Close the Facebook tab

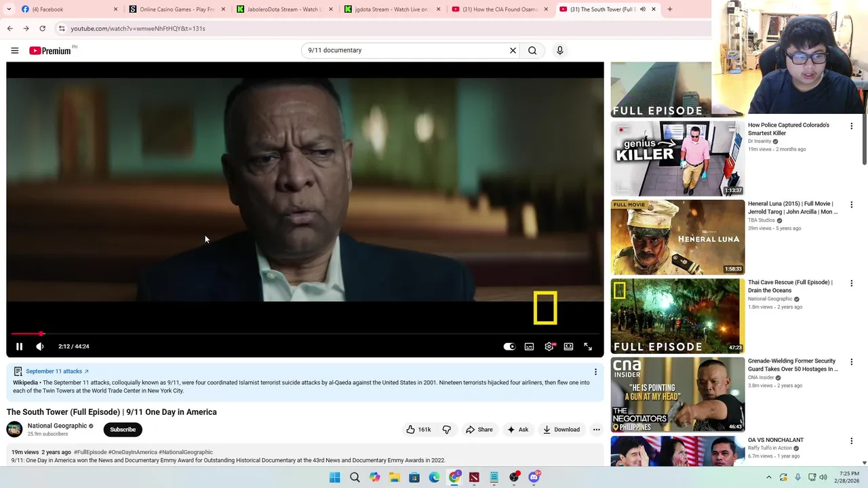pyautogui.click(x=115, y=9)
